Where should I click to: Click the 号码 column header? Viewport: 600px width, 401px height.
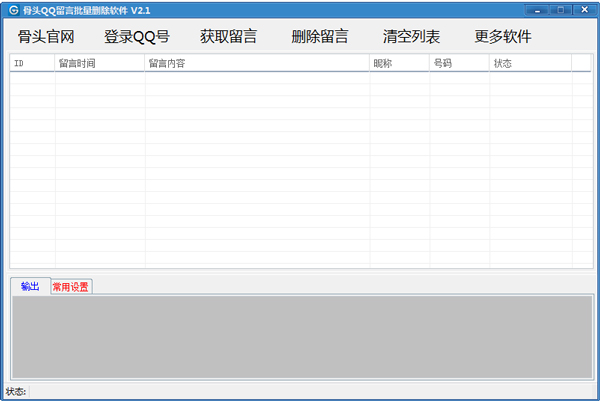(x=459, y=63)
